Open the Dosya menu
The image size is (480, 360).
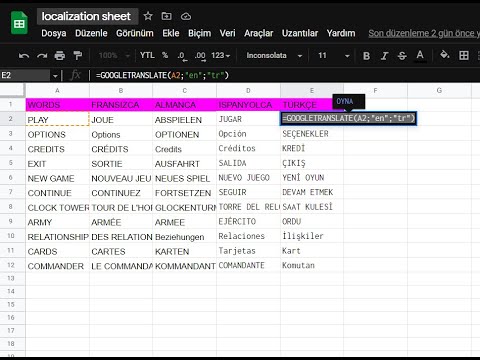coord(54,33)
